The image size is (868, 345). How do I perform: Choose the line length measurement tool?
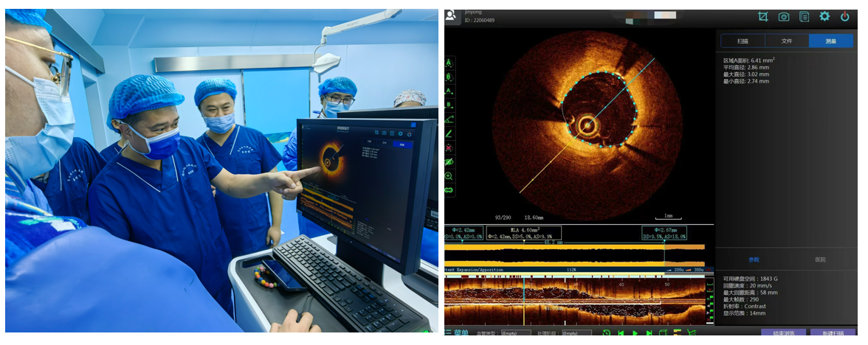(449, 133)
